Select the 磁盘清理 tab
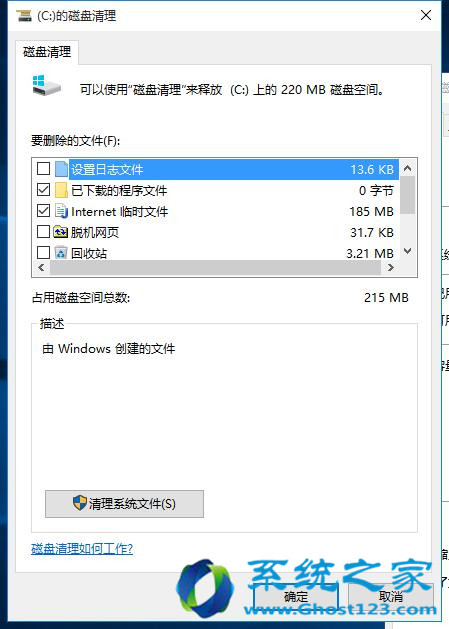449x629 pixels. click(x=47, y=52)
